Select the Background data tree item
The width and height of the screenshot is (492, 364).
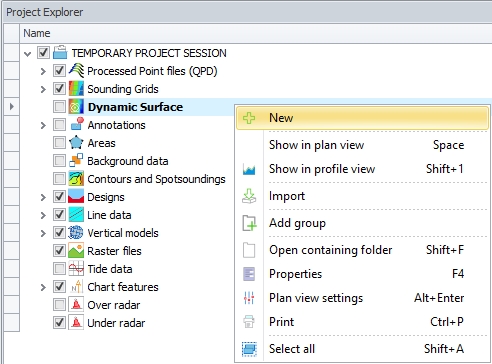128,161
